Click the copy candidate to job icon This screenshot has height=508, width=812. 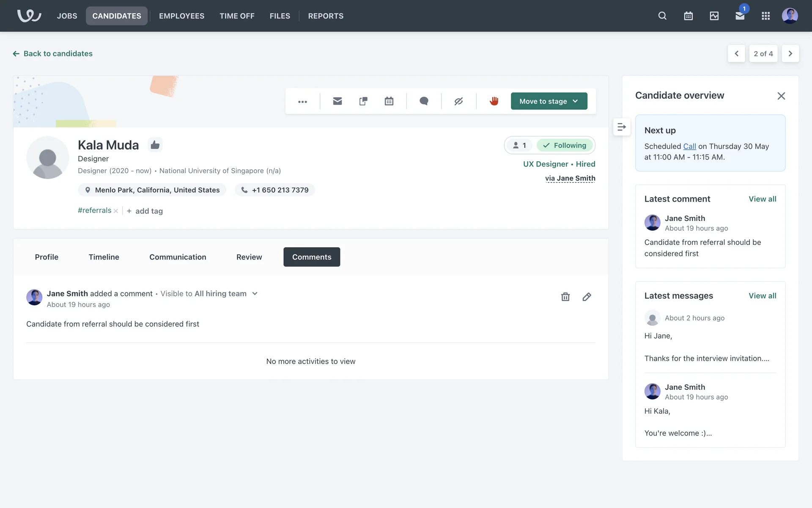coord(363,101)
